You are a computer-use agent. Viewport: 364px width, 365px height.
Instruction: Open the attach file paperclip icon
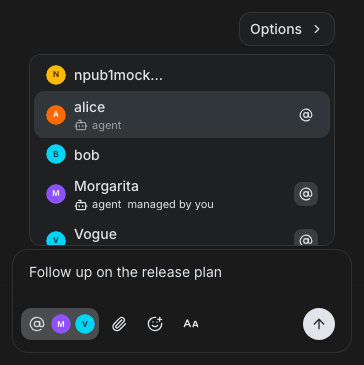(x=119, y=324)
